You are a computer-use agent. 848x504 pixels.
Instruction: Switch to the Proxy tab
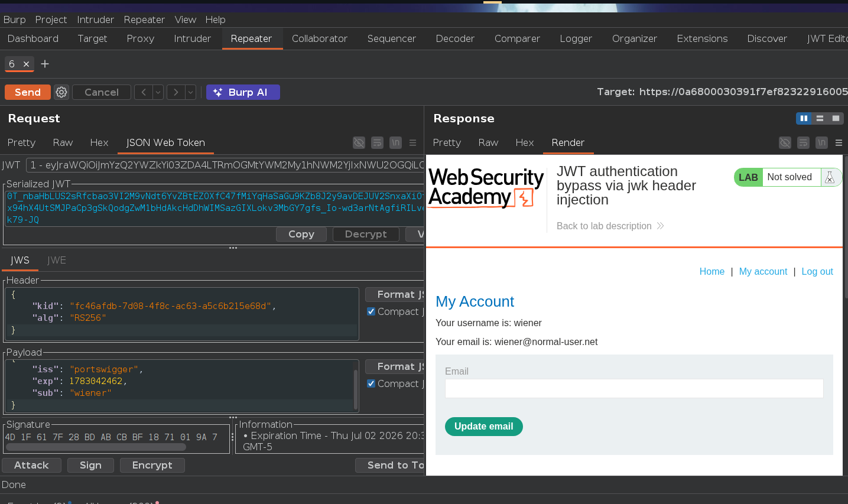(141, 38)
